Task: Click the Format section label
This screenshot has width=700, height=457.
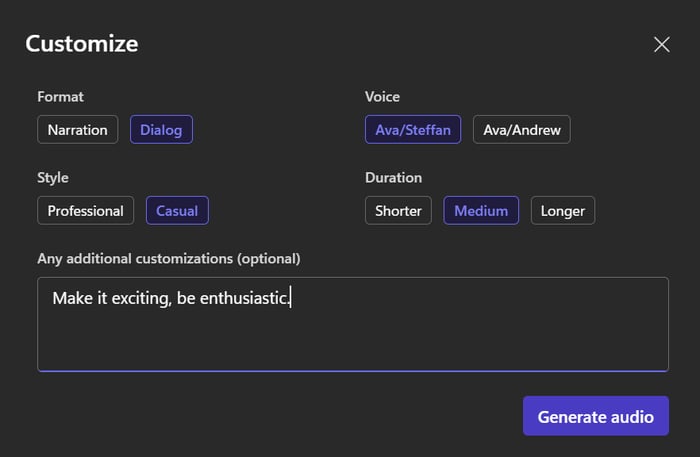Action: pyautogui.click(x=61, y=97)
